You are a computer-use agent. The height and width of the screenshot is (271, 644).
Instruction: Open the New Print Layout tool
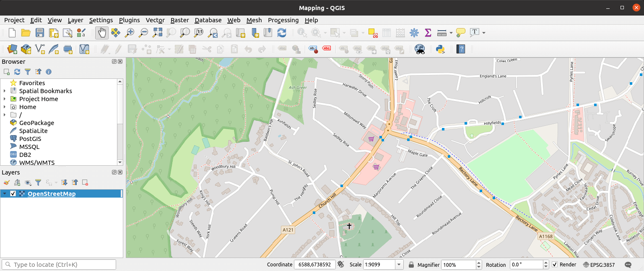54,33
